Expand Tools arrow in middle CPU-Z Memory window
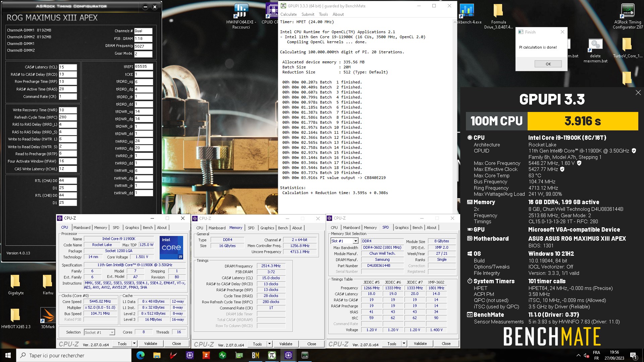Screen dimensions: 644x362 pyautogui.click(x=269, y=344)
